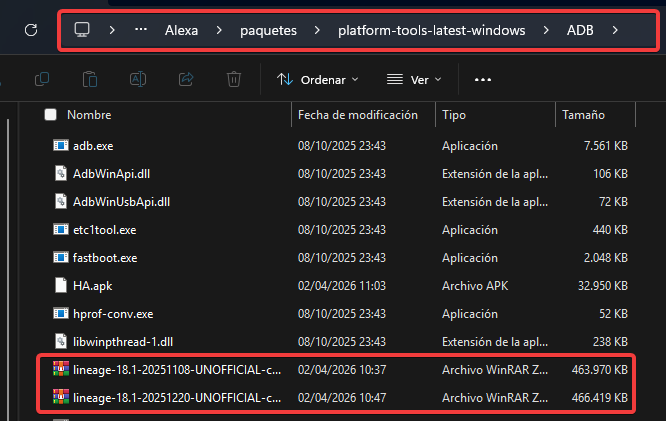The height and width of the screenshot is (421, 666).
Task: Sort by the Tipo column header
Action: pos(454,115)
